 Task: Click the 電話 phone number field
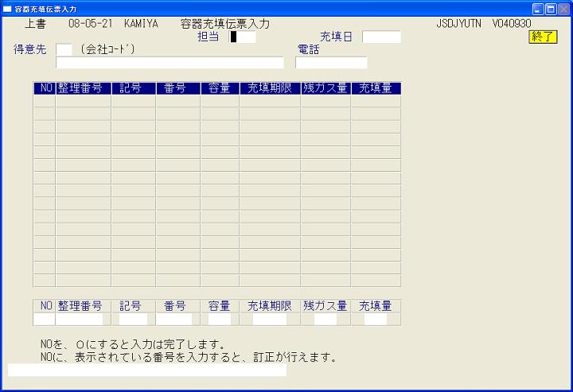(331, 63)
